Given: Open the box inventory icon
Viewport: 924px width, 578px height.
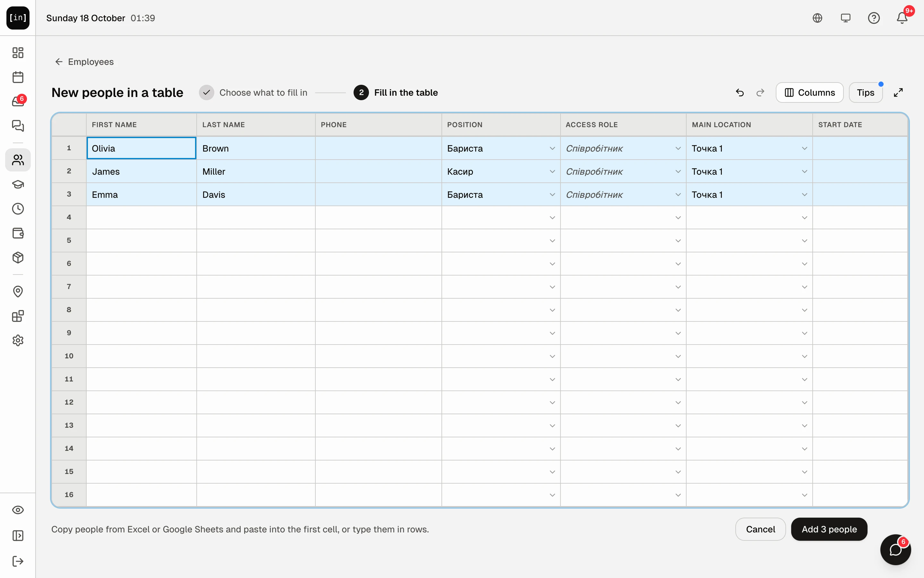Looking at the screenshot, I should 18,258.
